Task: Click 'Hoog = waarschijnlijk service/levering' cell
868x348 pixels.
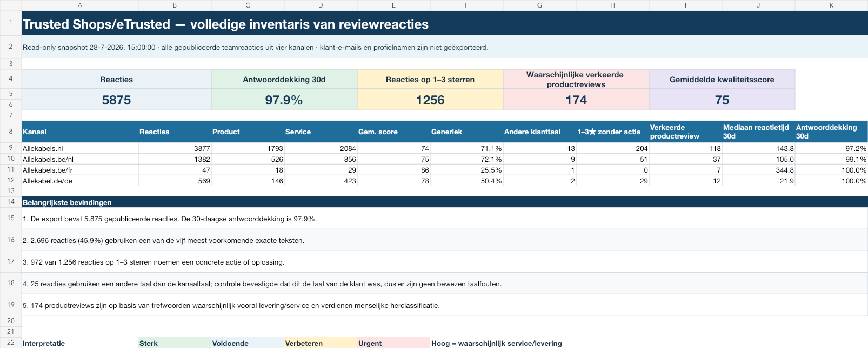Action: point(497,343)
